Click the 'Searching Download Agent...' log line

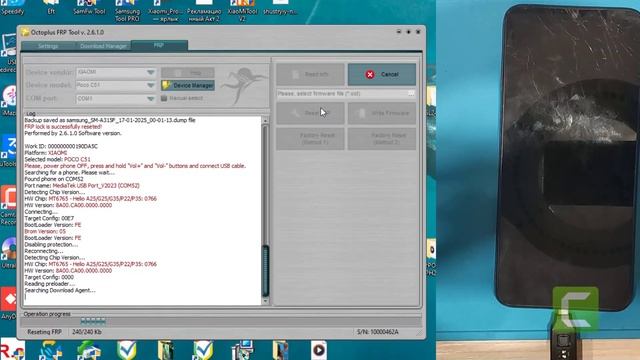(x=60, y=290)
